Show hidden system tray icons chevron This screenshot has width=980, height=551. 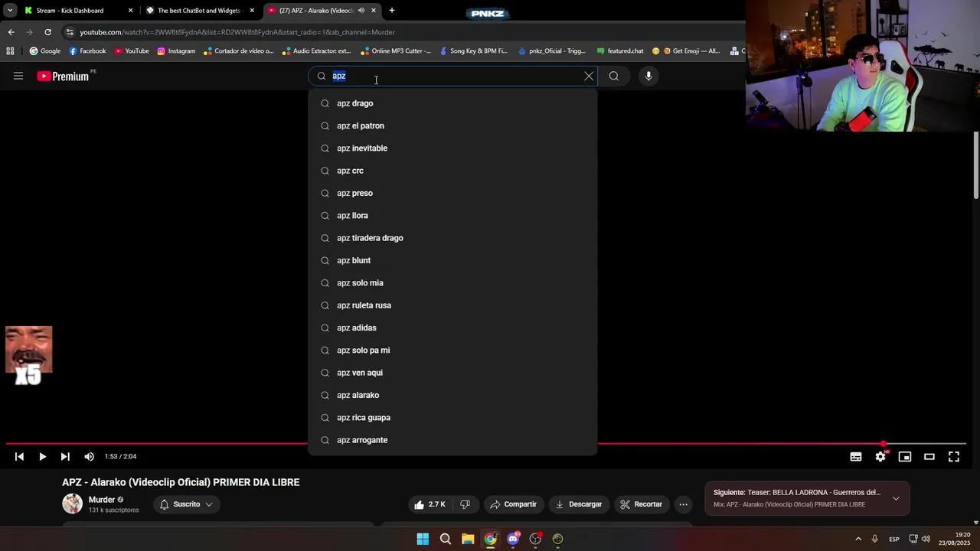pyautogui.click(x=858, y=539)
